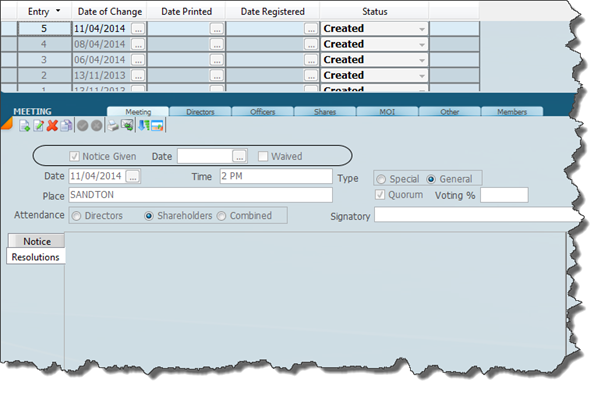The image size is (601, 393).
Task: Click the picture card toolbar icon
Action: [x=157, y=126]
